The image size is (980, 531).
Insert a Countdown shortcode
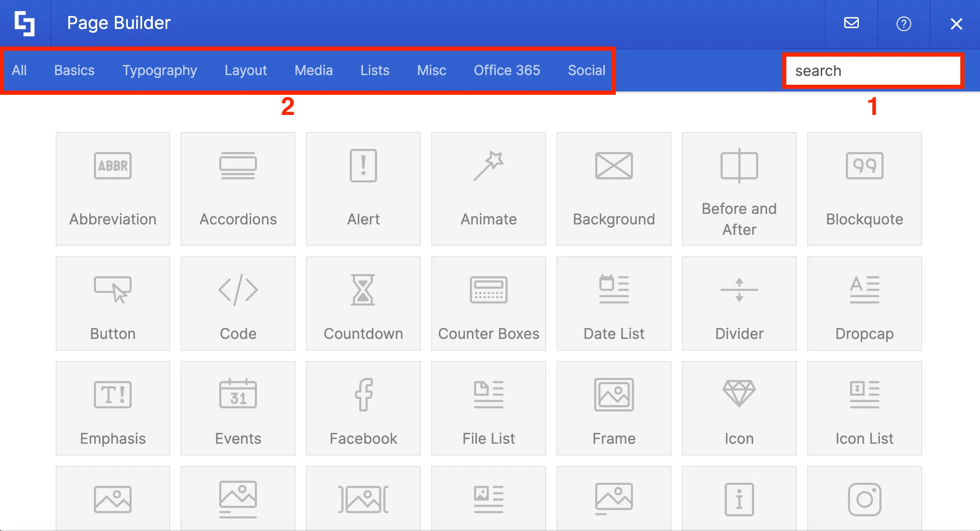point(363,303)
